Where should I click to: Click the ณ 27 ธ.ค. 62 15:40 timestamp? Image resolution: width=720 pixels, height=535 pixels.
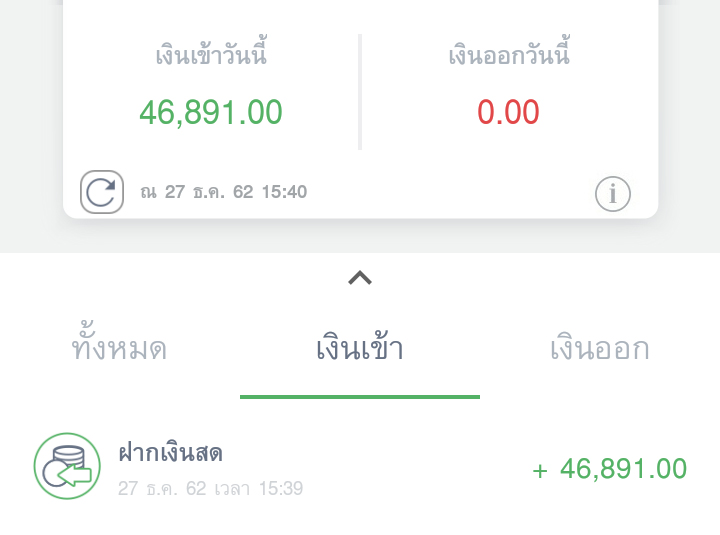224,192
